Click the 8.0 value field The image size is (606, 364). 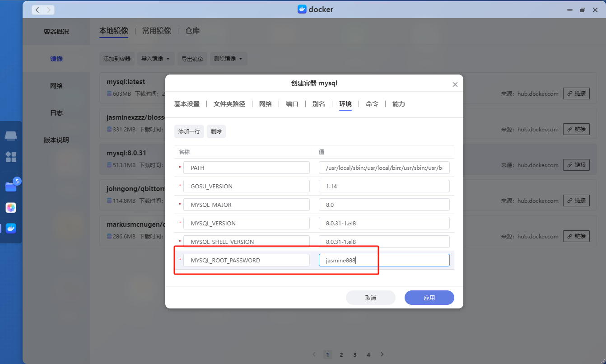[x=384, y=205]
